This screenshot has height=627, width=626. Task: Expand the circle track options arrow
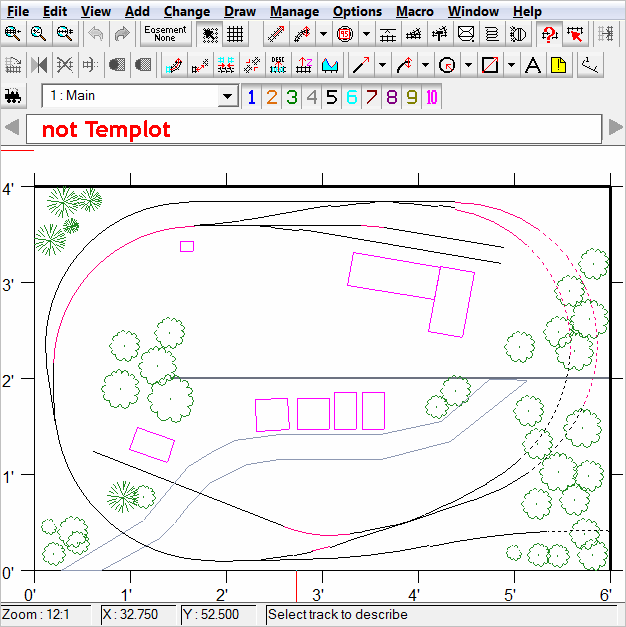[366, 34]
